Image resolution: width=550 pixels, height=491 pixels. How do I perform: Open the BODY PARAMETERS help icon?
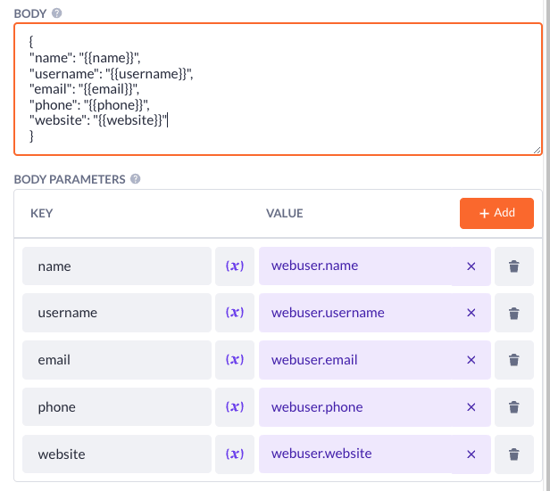135,179
